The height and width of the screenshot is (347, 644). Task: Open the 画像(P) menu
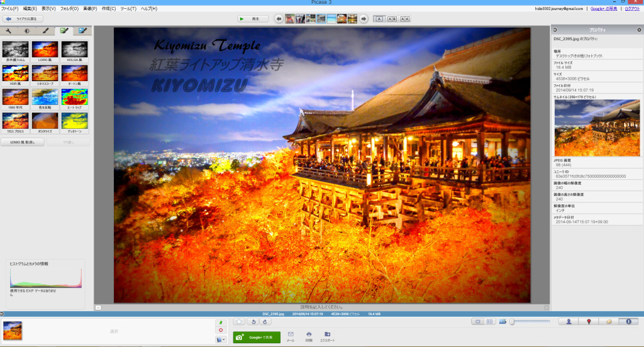point(90,9)
